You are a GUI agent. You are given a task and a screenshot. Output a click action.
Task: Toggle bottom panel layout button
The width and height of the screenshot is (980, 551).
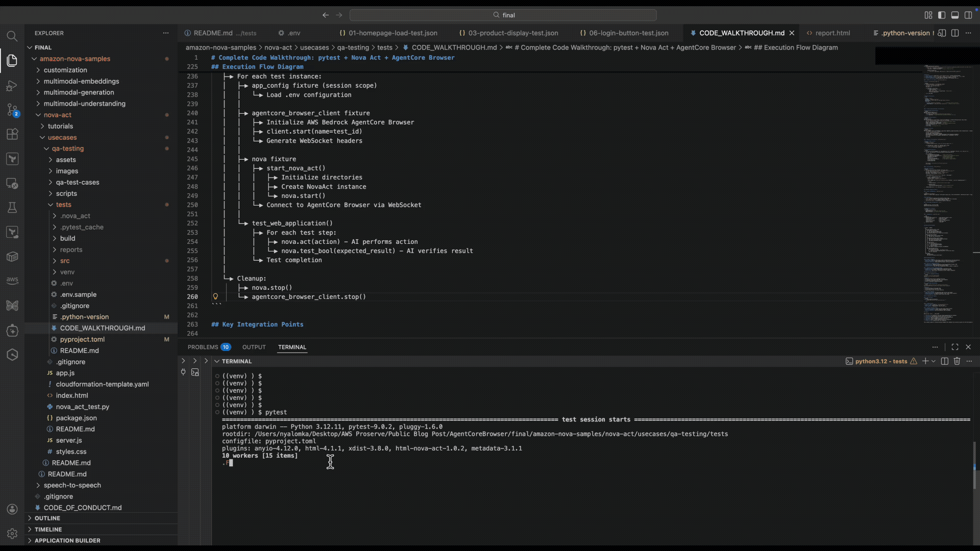tap(955, 15)
